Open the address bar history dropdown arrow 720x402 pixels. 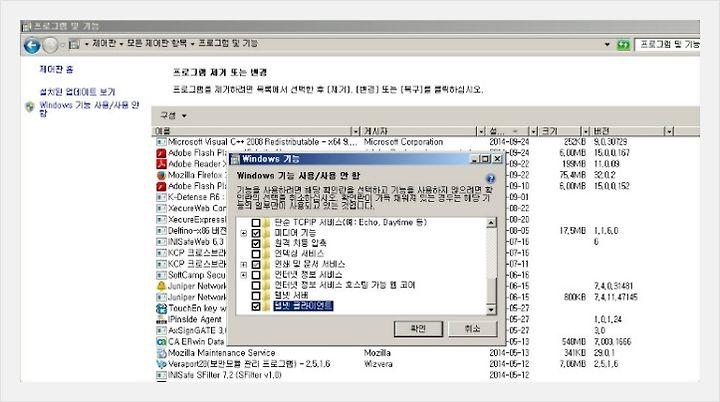click(607, 45)
